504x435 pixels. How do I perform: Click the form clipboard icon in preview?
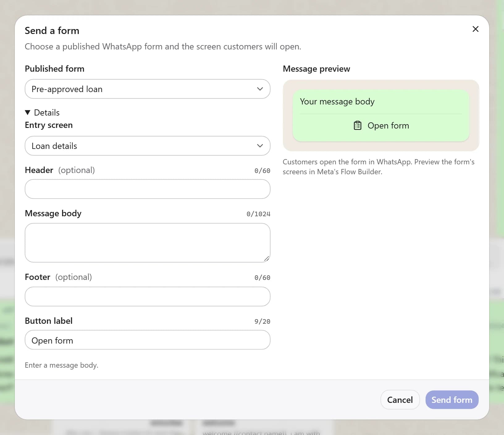[357, 125]
